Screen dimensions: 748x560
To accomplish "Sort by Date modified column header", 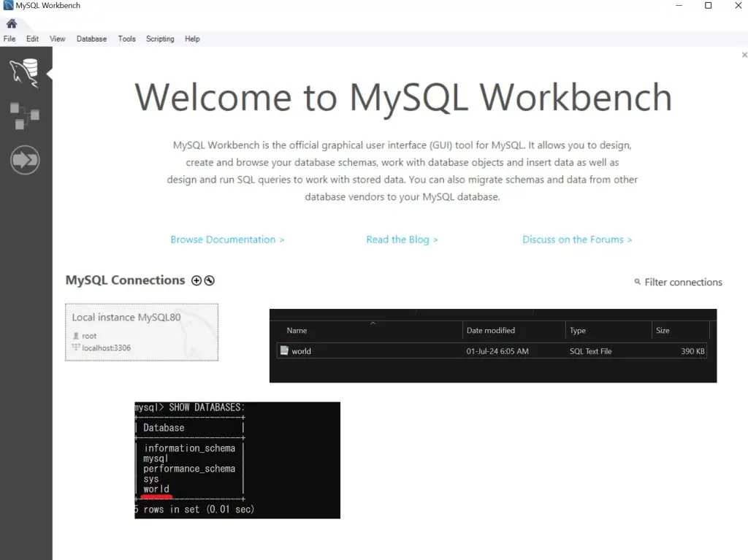I will click(x=490, y=330).
